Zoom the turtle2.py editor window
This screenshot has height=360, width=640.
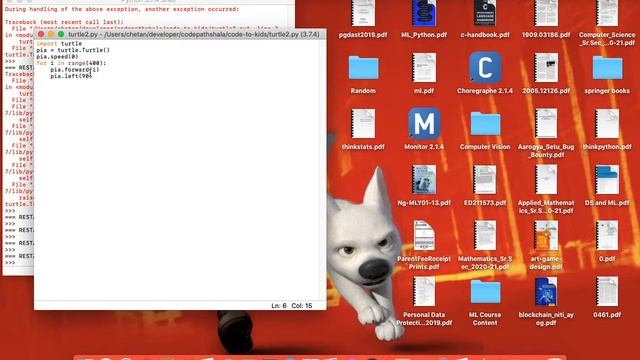coord(61,34)
